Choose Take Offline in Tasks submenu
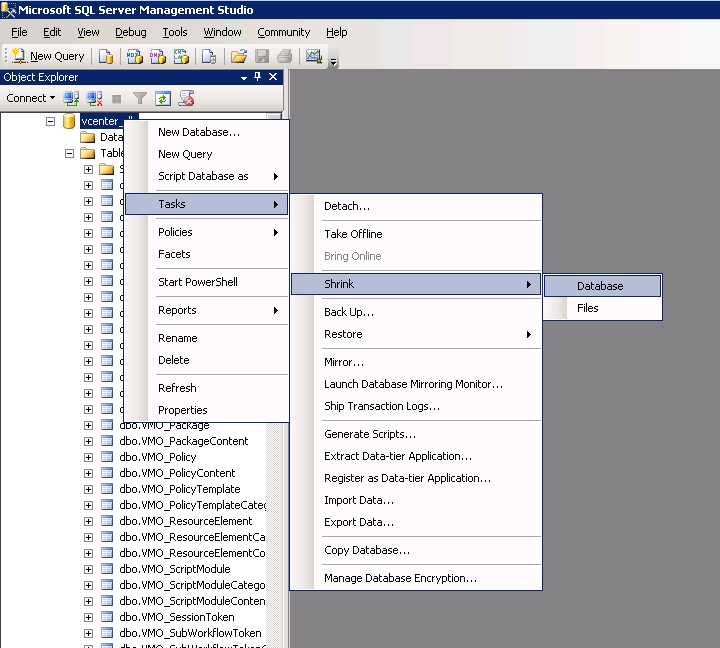The image size is (720, 648). tap(416, 234)
